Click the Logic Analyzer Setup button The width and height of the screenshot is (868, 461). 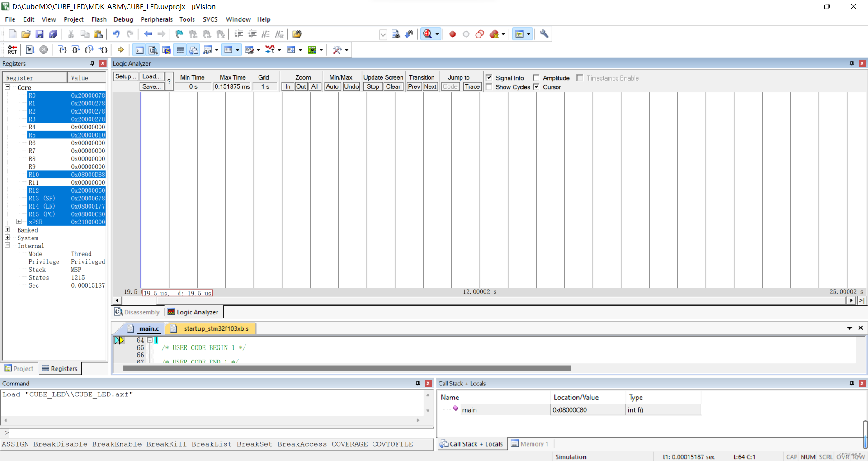tap(126, 76)
